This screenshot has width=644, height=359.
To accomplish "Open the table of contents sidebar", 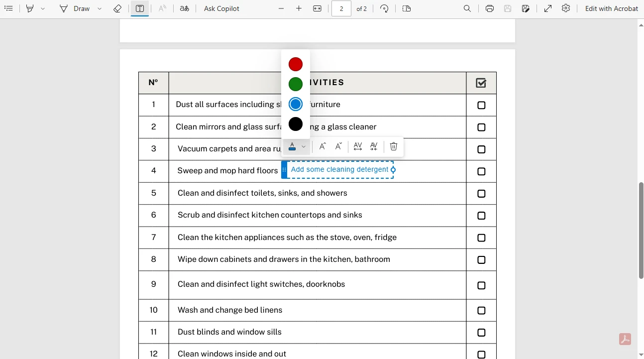I will click(8, 8).
